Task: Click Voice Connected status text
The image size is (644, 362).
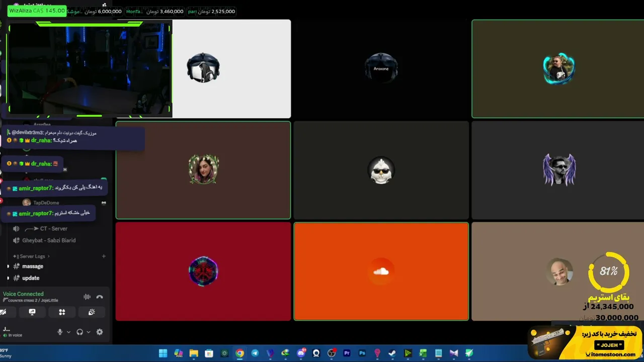Action: click(23, 294)
